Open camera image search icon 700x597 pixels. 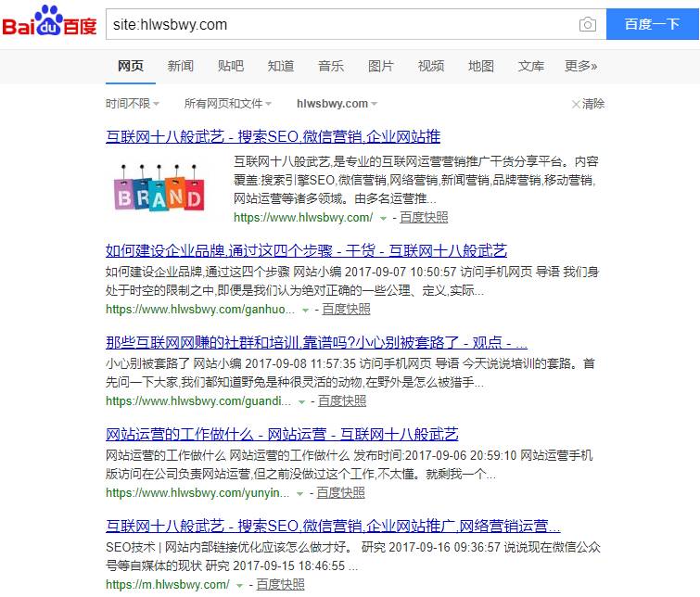587,24
